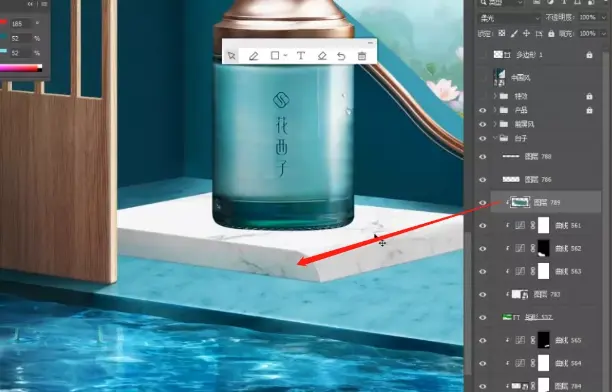This screenshot has height=392, width=612.
Task: Click the trash icon in annotation toolbar
Action: point(362,56)
